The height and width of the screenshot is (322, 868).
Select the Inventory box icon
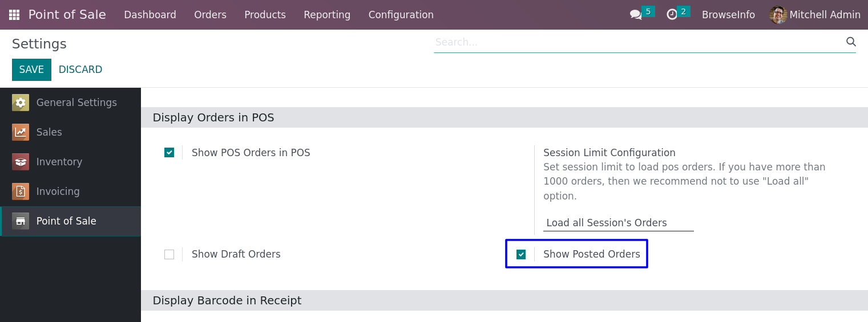(21, 162)
